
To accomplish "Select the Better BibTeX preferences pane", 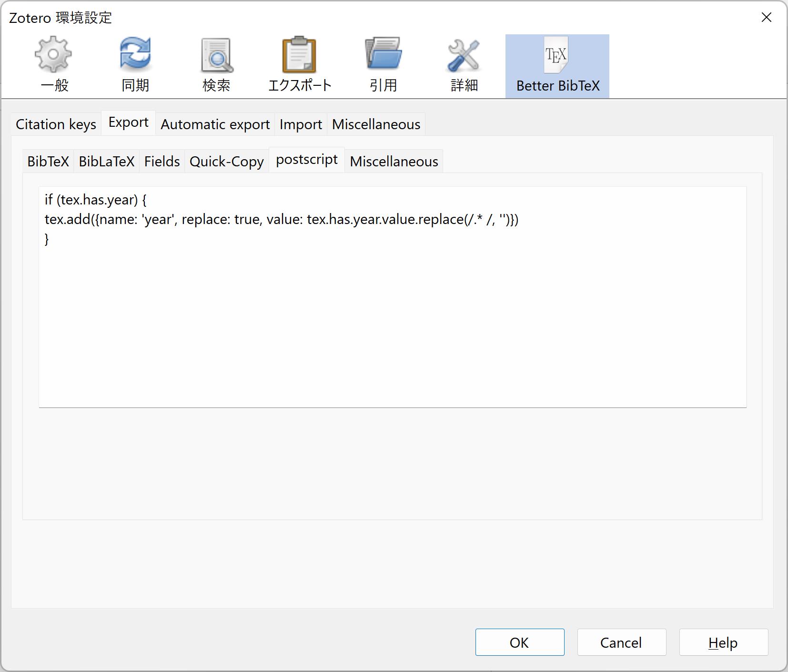I will click(x=557, y=66).
